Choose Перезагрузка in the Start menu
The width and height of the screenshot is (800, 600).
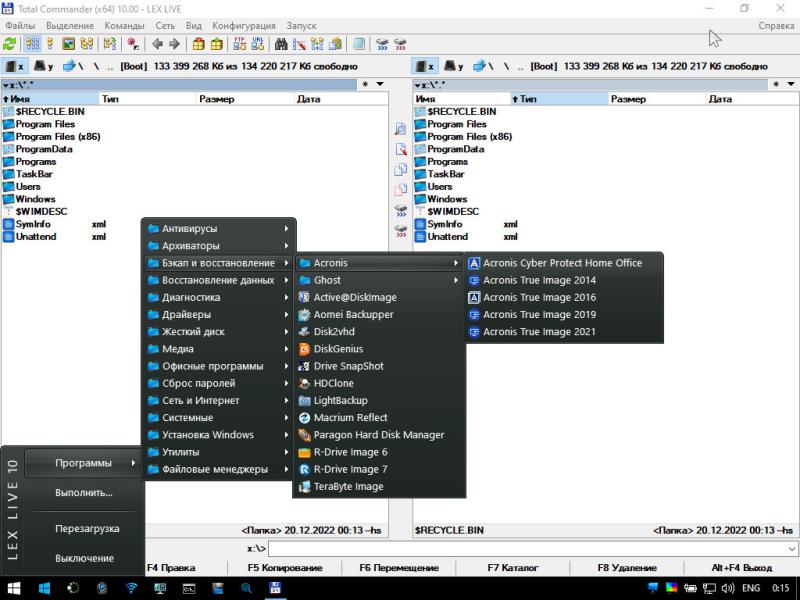[87, 529]
